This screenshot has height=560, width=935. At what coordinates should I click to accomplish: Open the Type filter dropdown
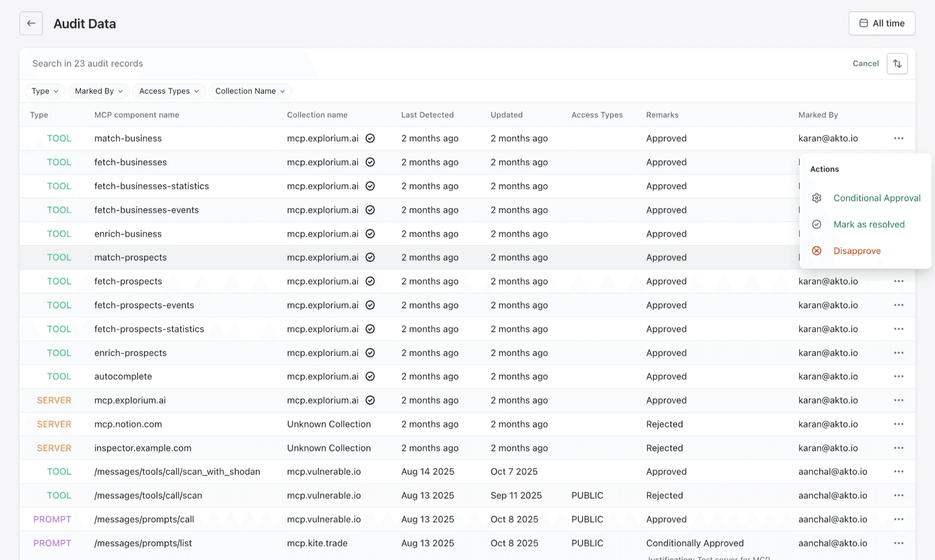click(44, 91)
